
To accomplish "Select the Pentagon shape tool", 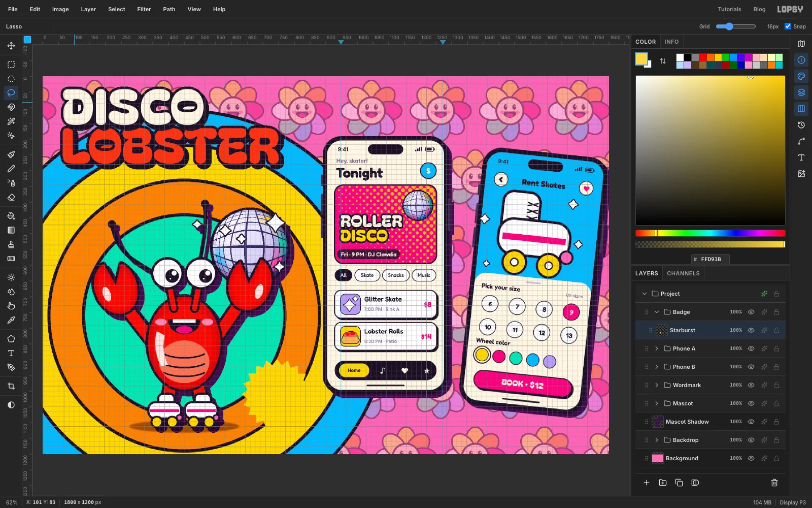I will pos(11,339).
